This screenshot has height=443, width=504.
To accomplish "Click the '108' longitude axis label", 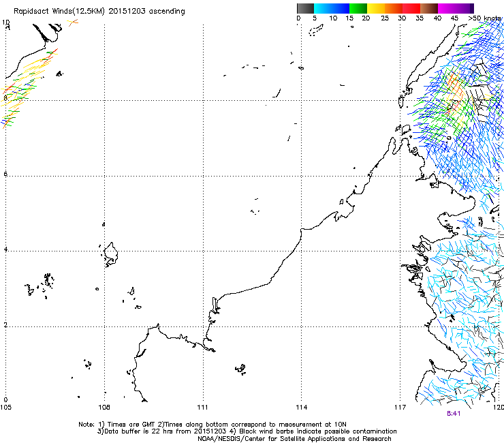I will pyautogui.click(x=104, y=408).
